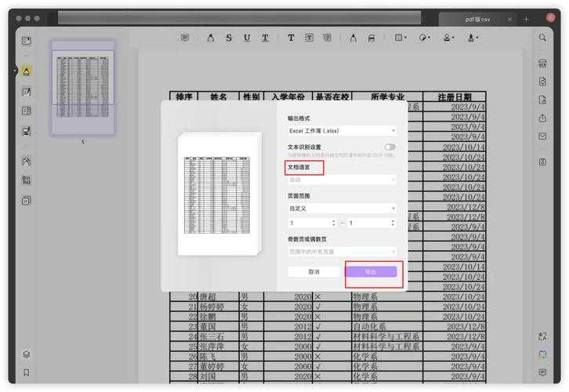Click the 所学专业 column header

(x=387, y=96)
